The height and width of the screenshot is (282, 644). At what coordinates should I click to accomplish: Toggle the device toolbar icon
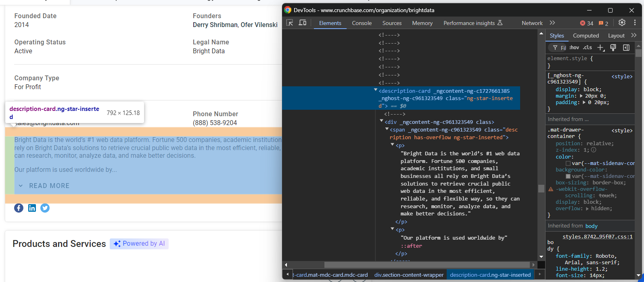point(302,23)
